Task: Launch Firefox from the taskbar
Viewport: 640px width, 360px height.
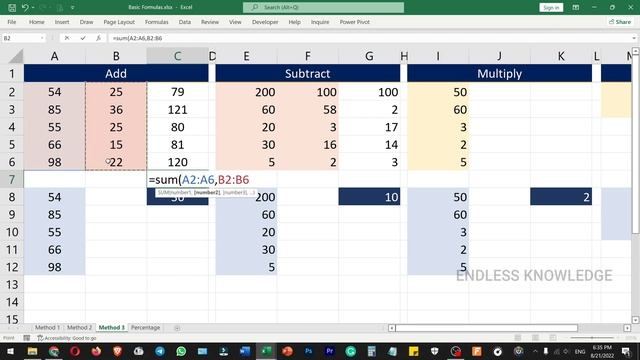Action: (x=96, y=351)
